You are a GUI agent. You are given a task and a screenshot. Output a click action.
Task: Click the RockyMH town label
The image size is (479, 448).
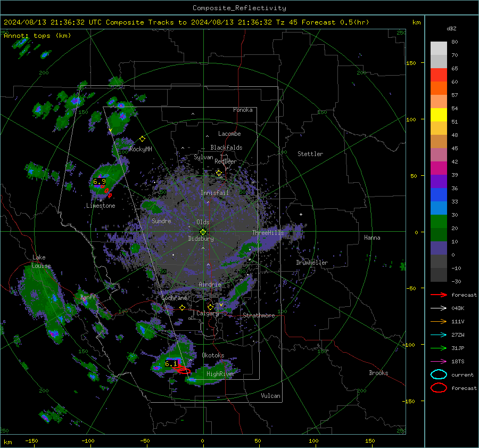(141, 149)
